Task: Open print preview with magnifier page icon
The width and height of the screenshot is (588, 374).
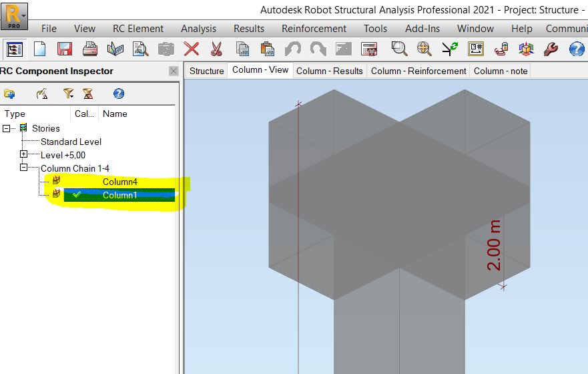Action: 141,49
